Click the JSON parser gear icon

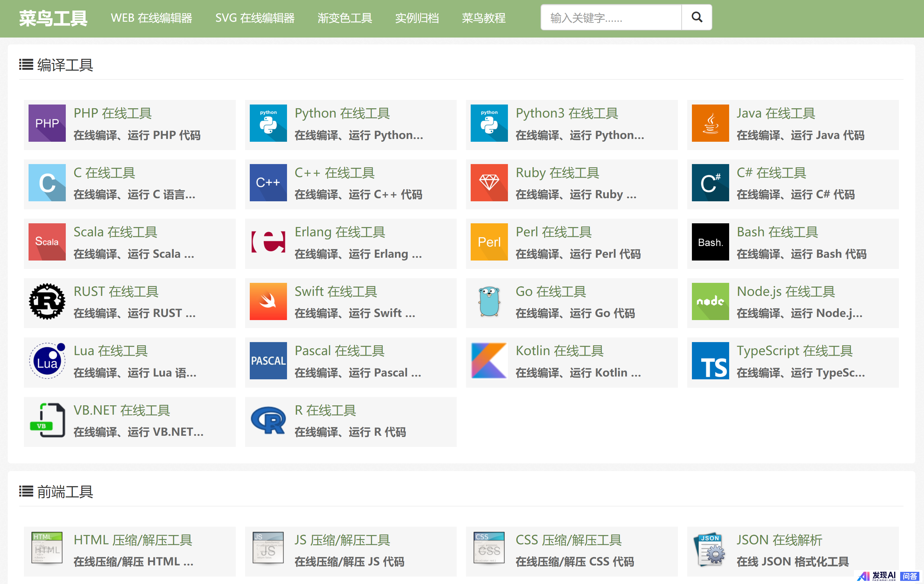click(710, 549)
